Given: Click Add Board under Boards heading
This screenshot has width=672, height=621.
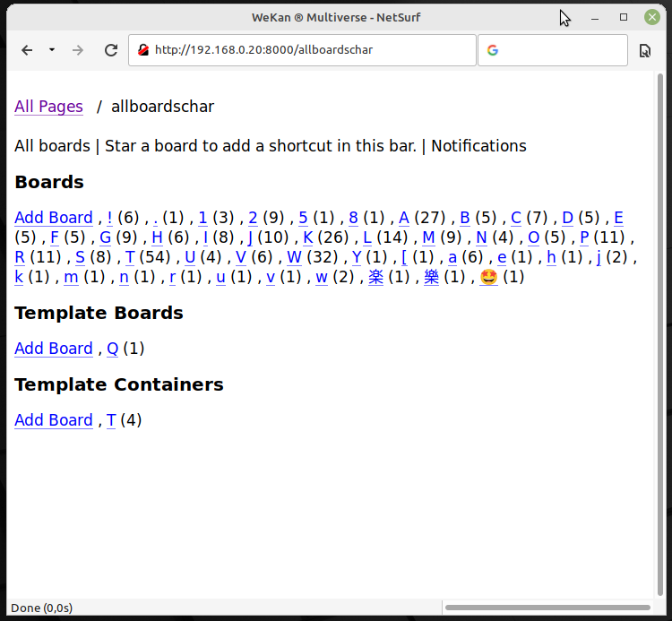Looking at the screenshot, I should tap(54, 217).
